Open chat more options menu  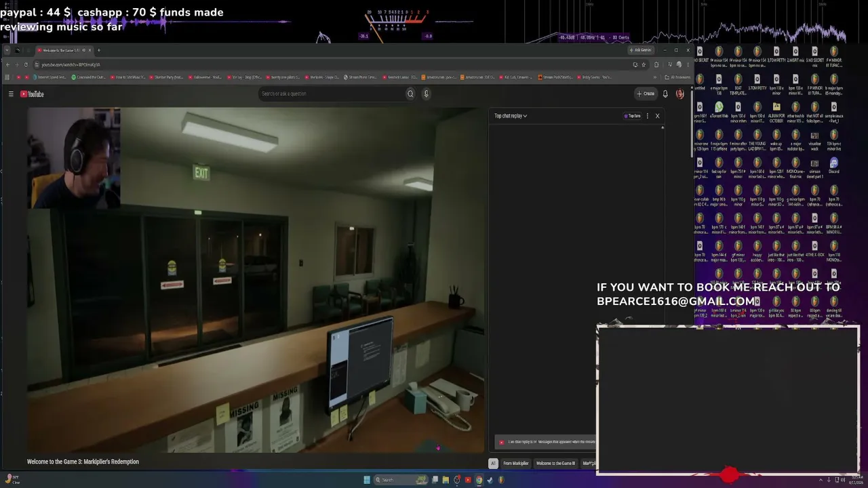[647, 116]
